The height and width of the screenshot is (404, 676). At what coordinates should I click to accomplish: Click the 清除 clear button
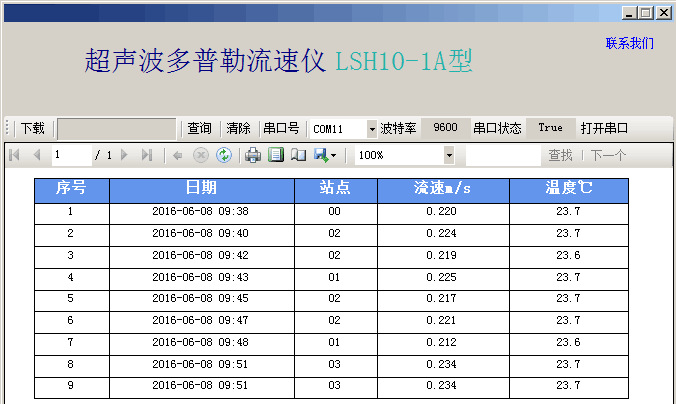pyautogui.click(x=238, y=128)
